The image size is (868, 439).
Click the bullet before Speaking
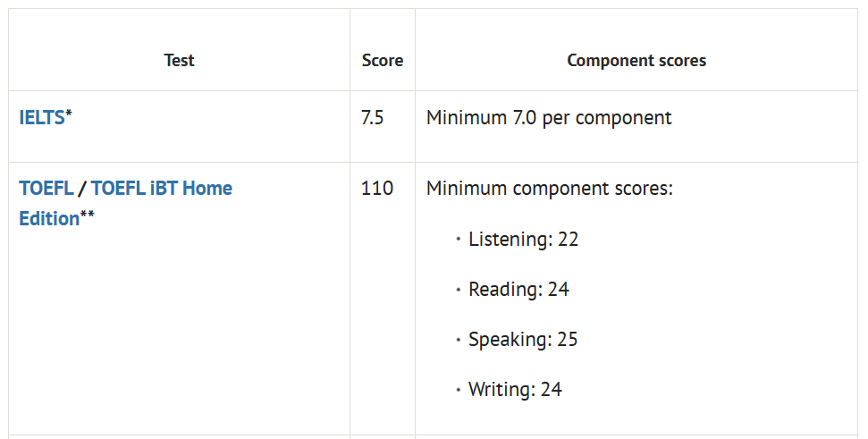click(458, 340)
